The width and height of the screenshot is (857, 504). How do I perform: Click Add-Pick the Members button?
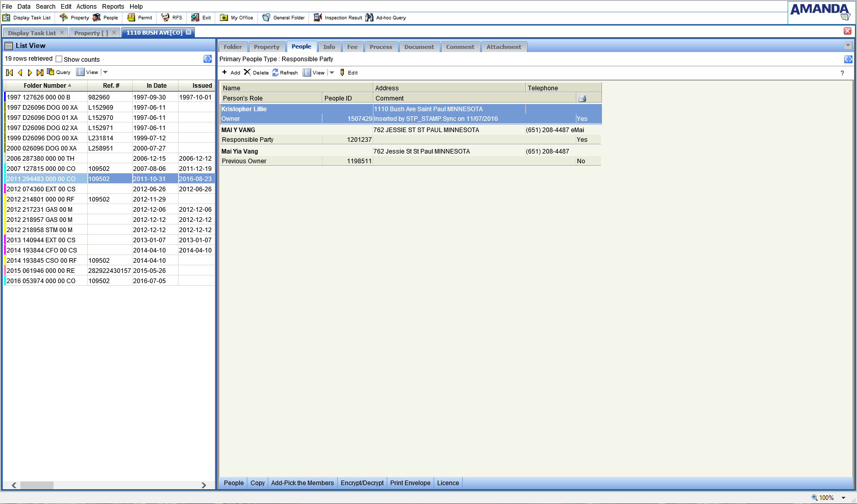click(303, 483)
